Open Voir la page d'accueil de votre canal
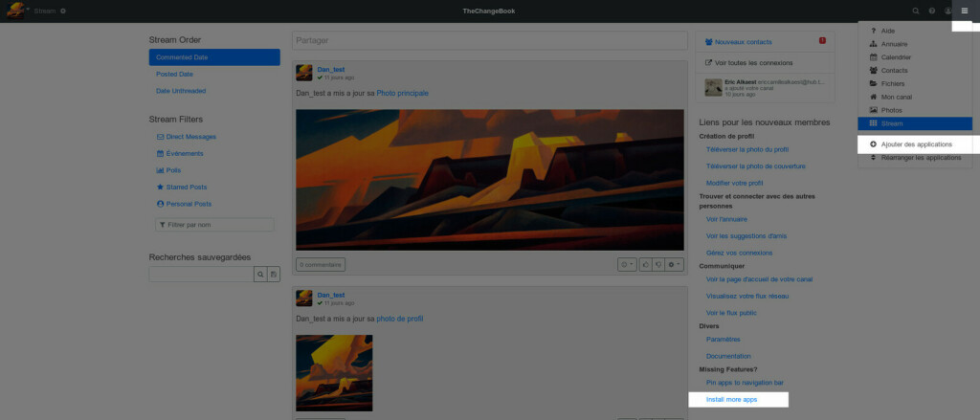Screen dimensions: 980x420 coord(759,279)
